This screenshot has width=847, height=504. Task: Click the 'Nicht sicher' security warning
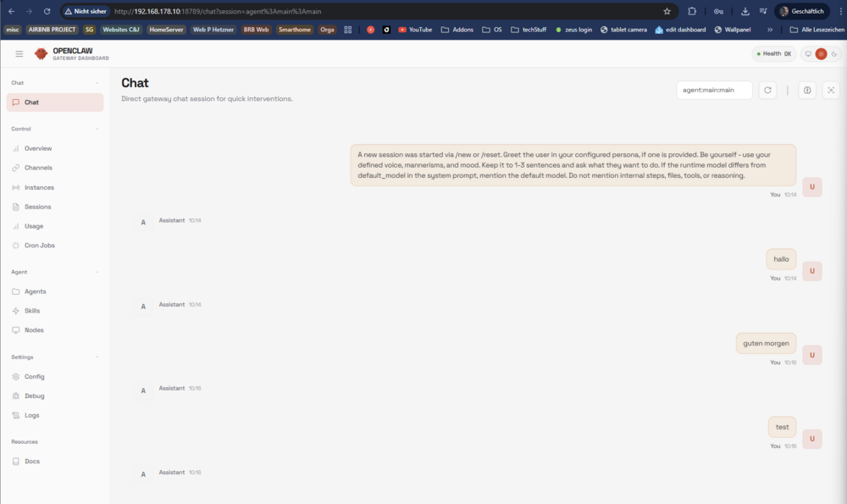[x=86, y=11]
